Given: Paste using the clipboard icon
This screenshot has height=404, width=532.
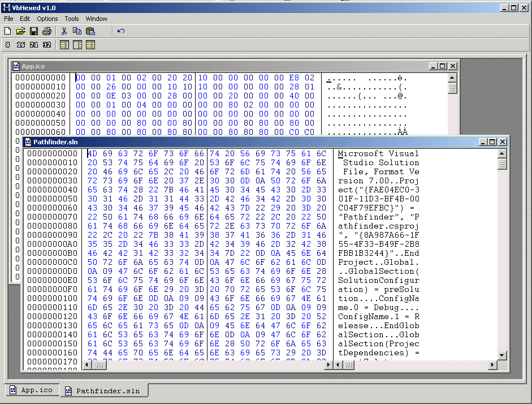Looking at the screenshot, I should (x=90, y=31).
